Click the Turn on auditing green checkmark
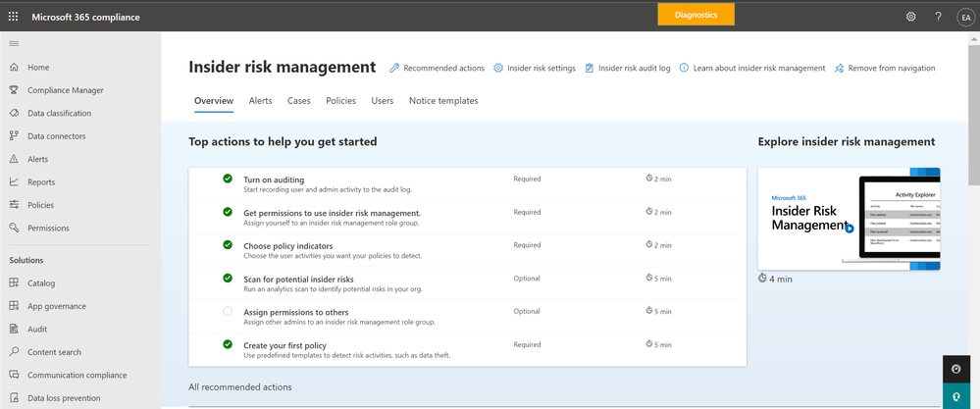Viewport: 980px width, 409px height. click(x=228, y=179)
